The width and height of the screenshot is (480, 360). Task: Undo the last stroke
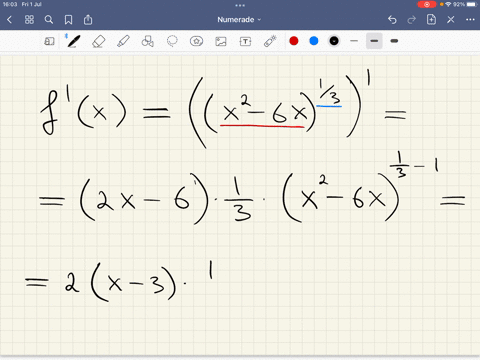[x=392, y=20]
